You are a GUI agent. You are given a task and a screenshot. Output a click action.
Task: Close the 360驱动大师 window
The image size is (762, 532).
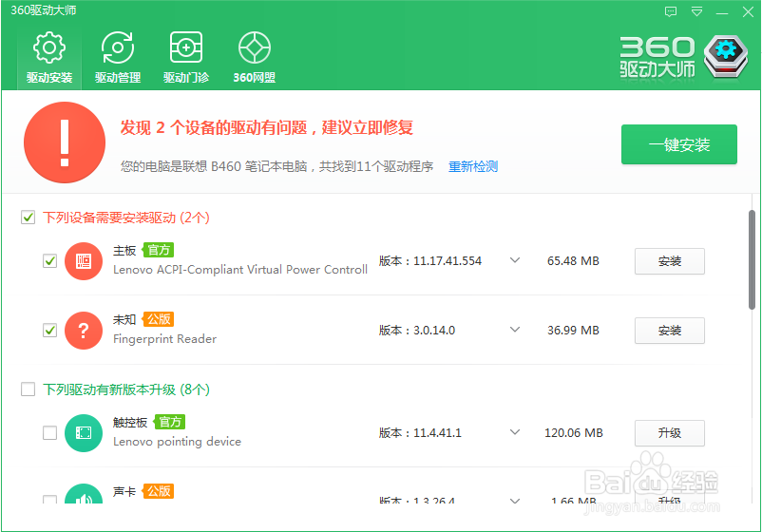coord(749,11)
